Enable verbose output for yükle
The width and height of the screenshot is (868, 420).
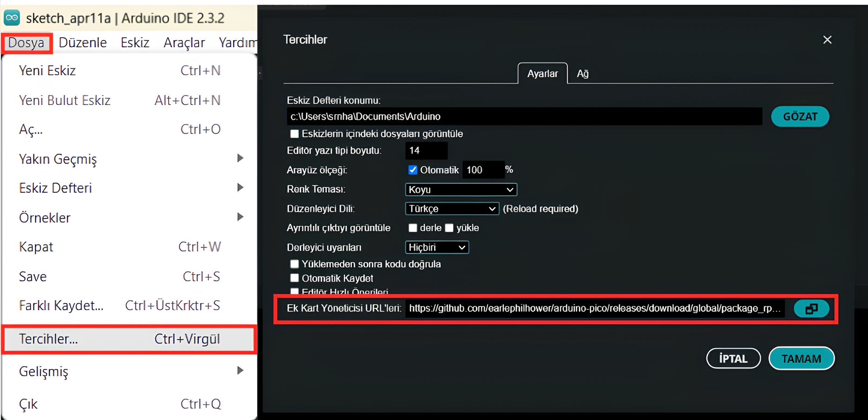(449, 228)
